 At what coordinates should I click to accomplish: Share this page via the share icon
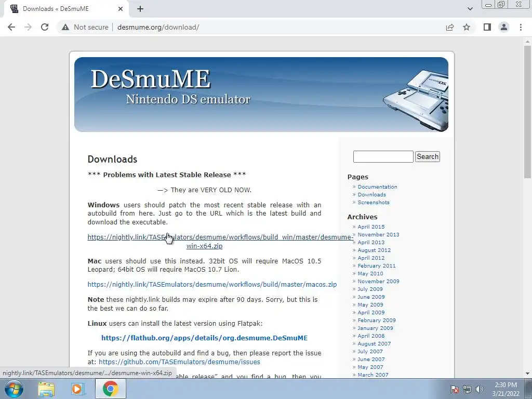[x=450, y=27]
